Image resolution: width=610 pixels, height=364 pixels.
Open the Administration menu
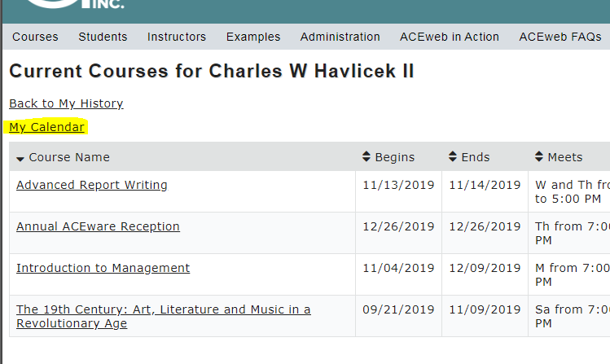(340, 37)
